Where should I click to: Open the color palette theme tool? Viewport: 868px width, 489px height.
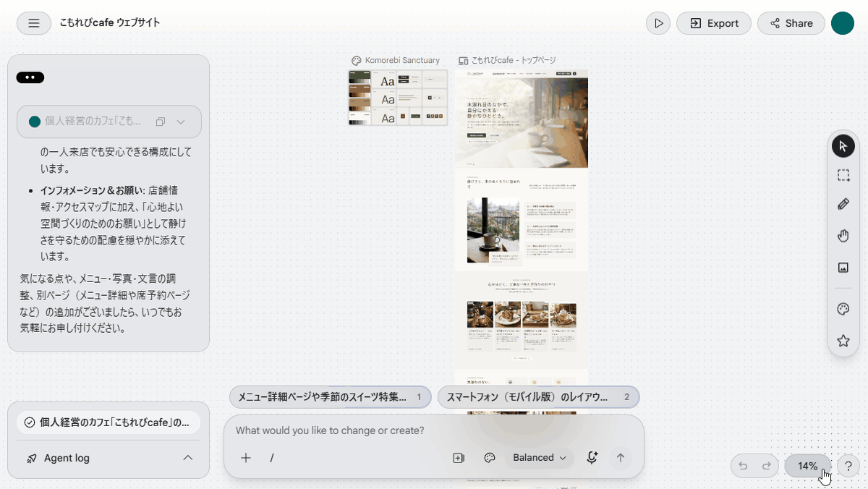pyautogui.click(x=843, y=310)
